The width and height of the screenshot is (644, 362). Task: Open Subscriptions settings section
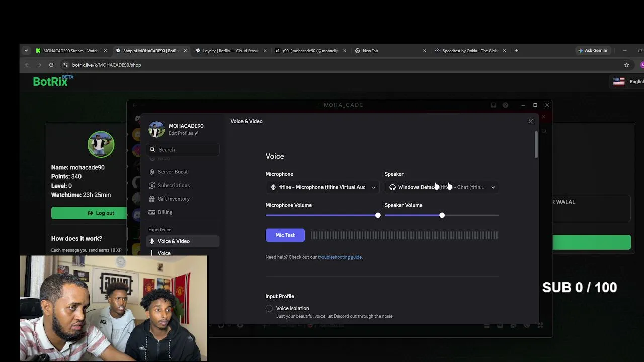pyautogui.click(x=183, y=186)
